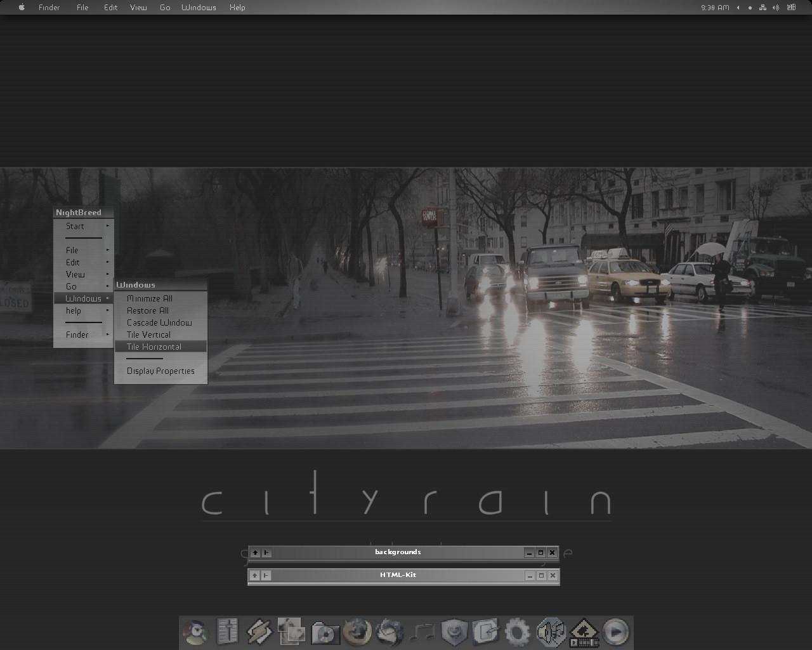Screen dimensions: 812x650
Task: Open the notepad with pencil icon in dock
Action: 486,632
